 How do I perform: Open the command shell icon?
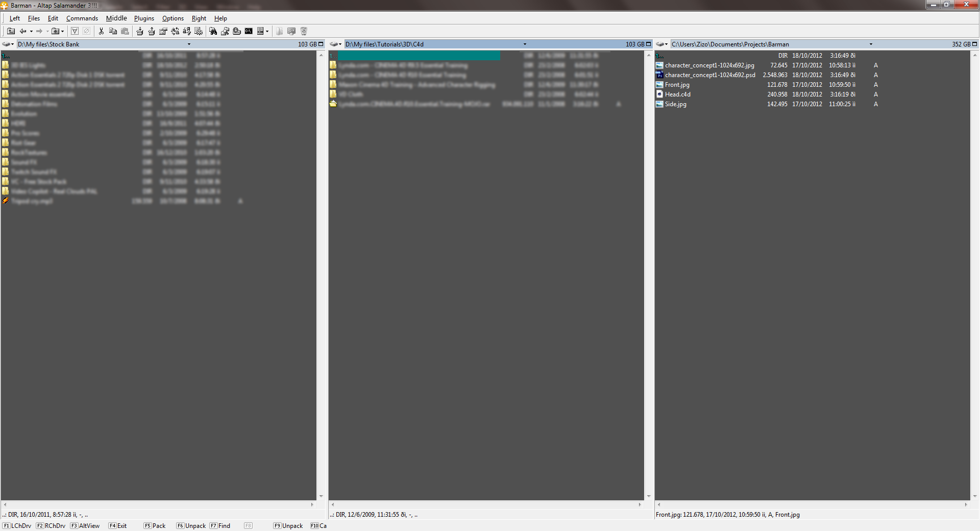click(x=249, y=31)
